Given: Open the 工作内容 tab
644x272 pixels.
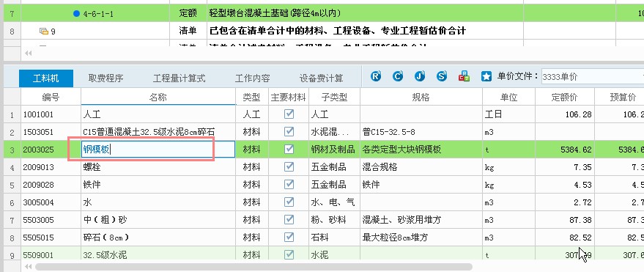Looking at the screenshot, I should (x=252, y=78).
